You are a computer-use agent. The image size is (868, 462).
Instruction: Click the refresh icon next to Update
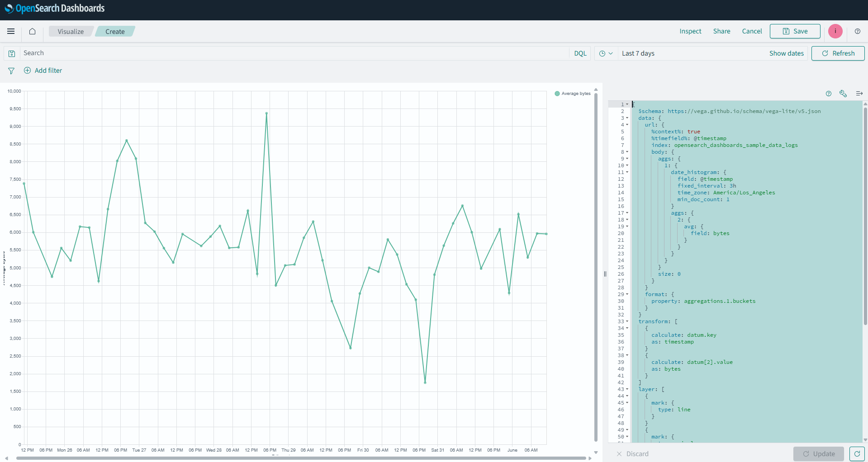(x=857, y=454)
